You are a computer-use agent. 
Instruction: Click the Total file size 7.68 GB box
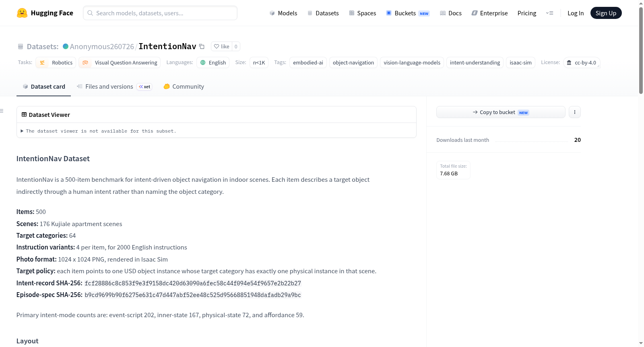click(453, 170)
